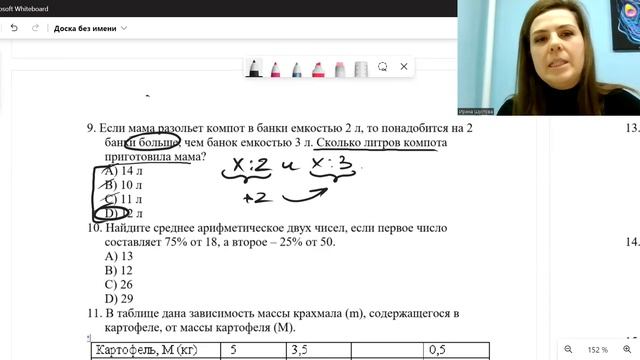Click the board title 'Доска без имени'
640x360 pixels.
pyautogui.click(x=85, y=29)
